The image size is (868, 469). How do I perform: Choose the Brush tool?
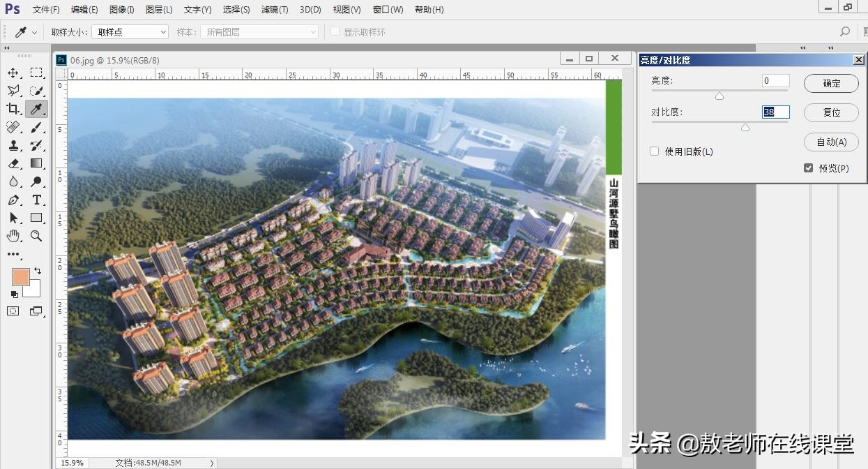pyautogui.click(x=36, y=126)
